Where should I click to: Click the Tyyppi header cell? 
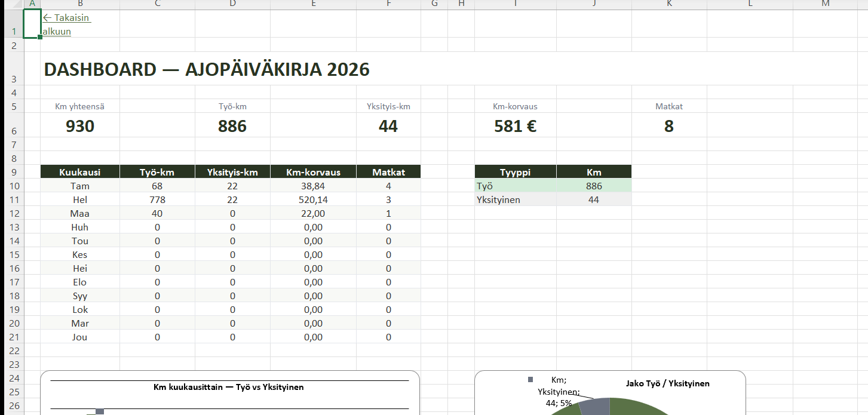(x=515, y=172)
